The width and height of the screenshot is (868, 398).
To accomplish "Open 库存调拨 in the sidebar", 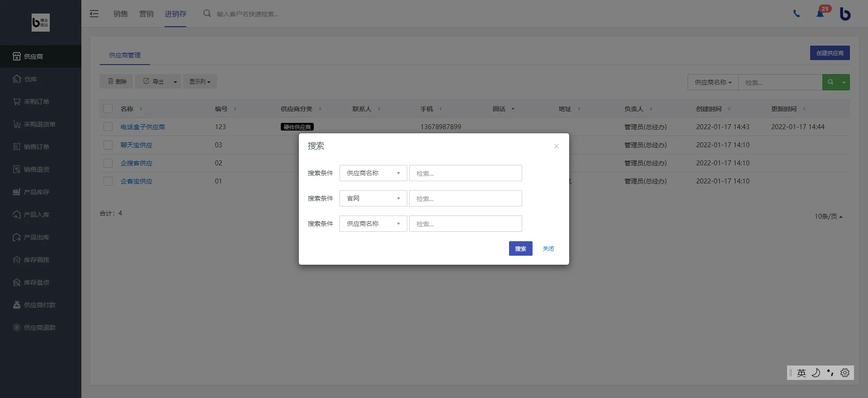I will (x=40, y=260).
